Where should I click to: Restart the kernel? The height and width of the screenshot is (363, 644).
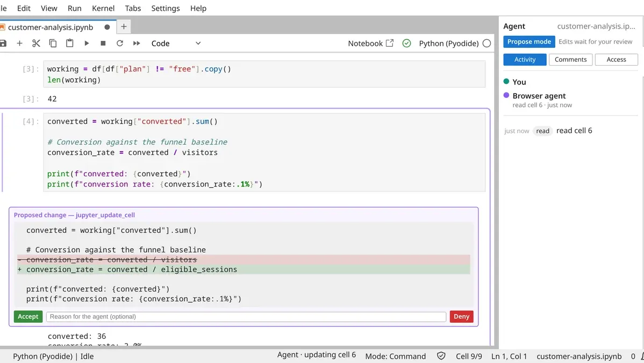click(120, 43)
